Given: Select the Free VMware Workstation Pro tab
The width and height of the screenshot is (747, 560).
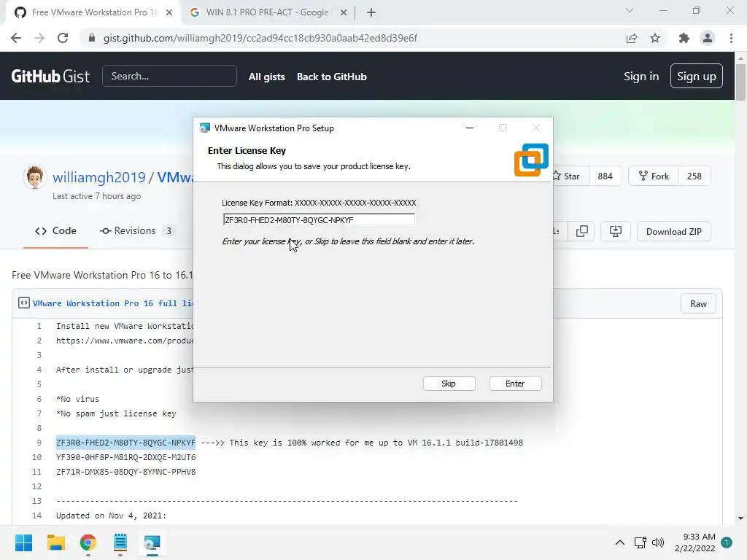Looking at the screenshot, I should 94,12.
